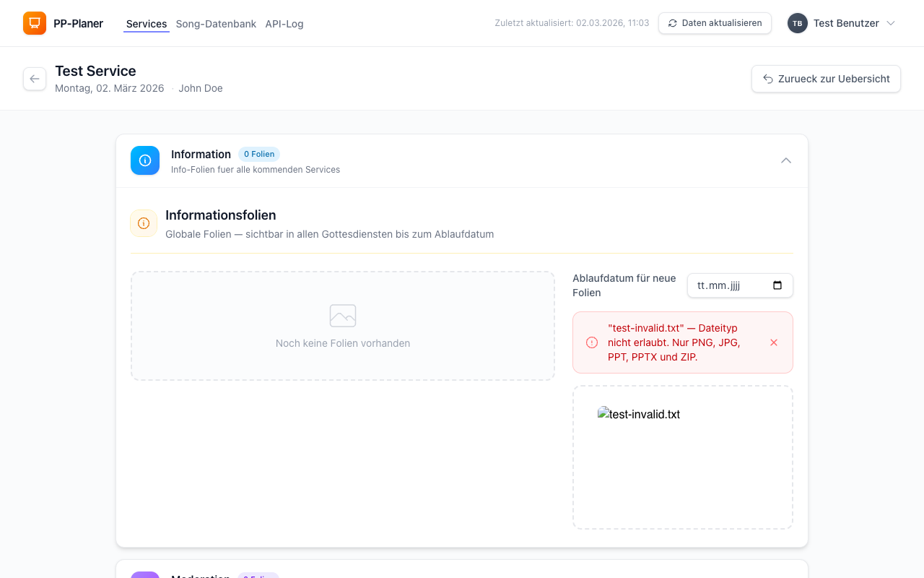The image size is (924, 578).
Task: Click the blue Information section icon
Action: pyautogui.click(x=145, y=160)
